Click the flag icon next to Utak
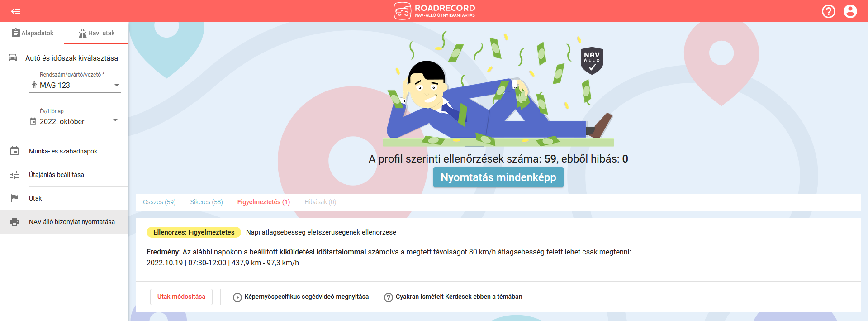The image size is (868, 321). 14,198
